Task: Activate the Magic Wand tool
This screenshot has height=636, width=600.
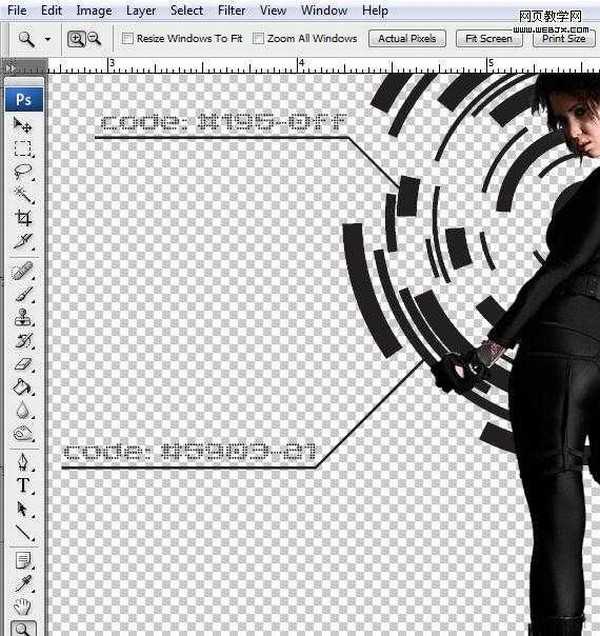Action: click(23, 195)
